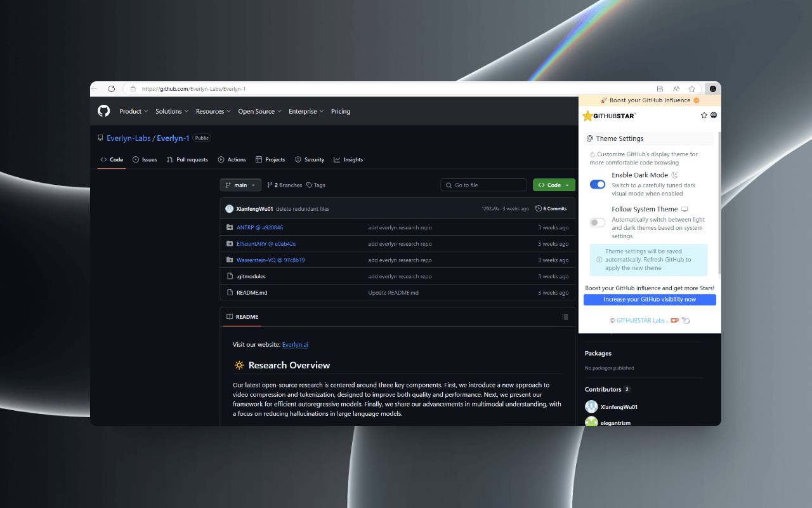Screen dimensions: 812x508
Task: Switch to the Issues tab
Action: tap(145, 159)
